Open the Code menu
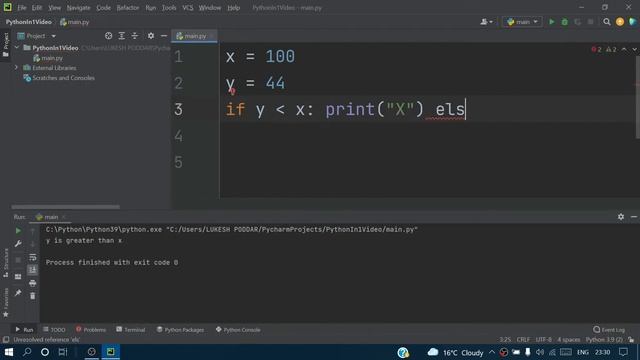Screen dimensions: 640x360 coord(103,8)
